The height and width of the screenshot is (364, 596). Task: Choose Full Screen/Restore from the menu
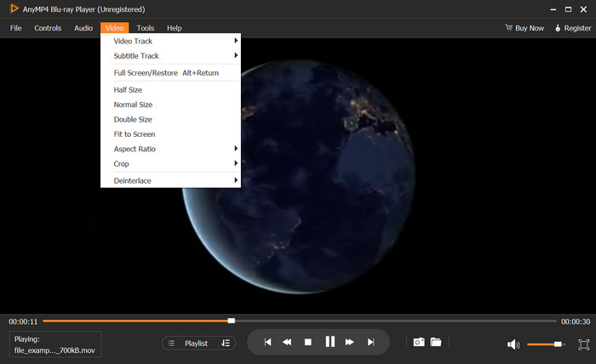click(170, 73)
